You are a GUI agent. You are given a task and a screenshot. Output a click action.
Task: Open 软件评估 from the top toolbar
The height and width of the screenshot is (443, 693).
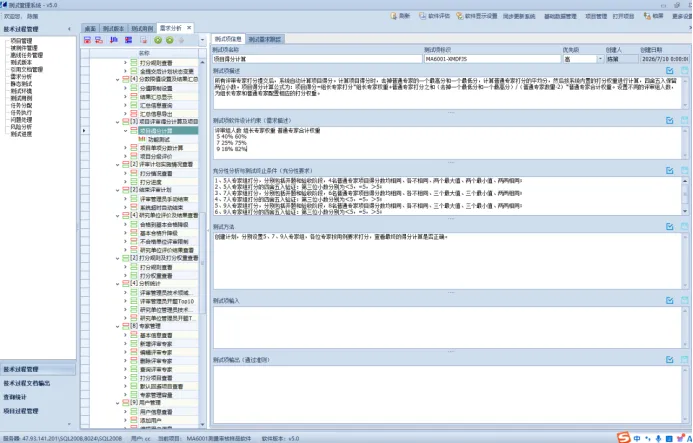[x=434, y=16]
